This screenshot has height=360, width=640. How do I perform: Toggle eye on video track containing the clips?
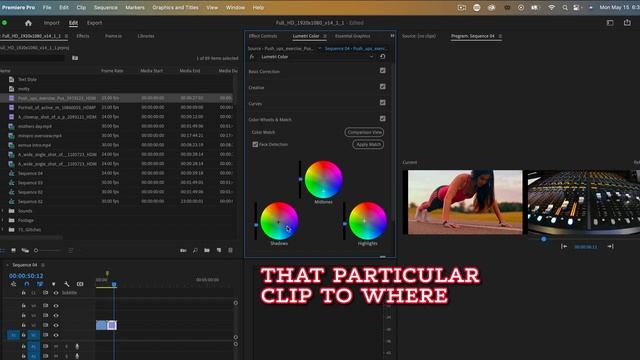(56, 325)
